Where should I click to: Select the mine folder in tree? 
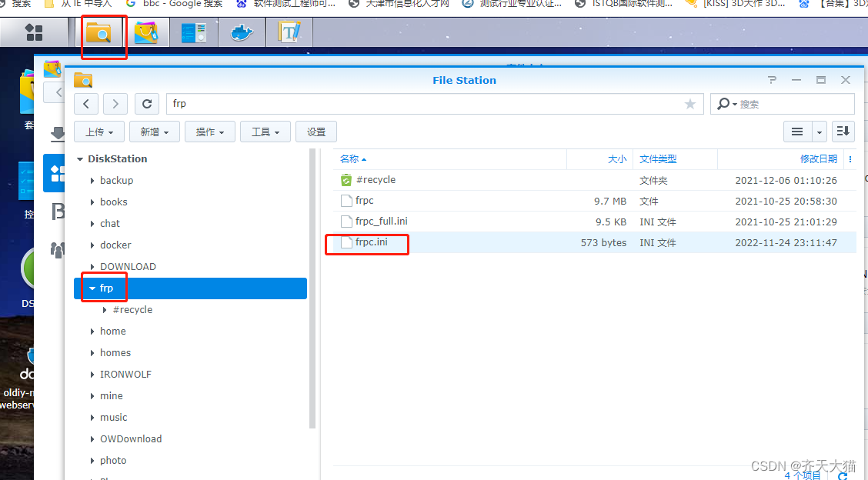click(112, 396)
